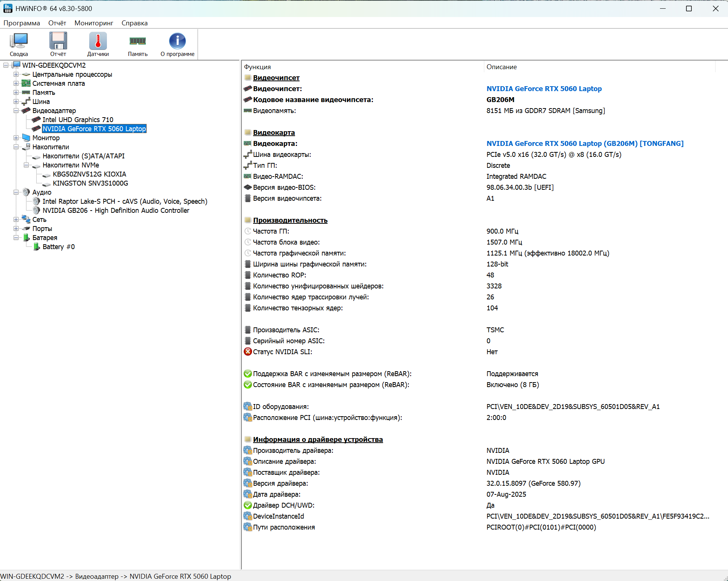Click the Отчёт floppy disk toolbar icon

coord(58,44)
